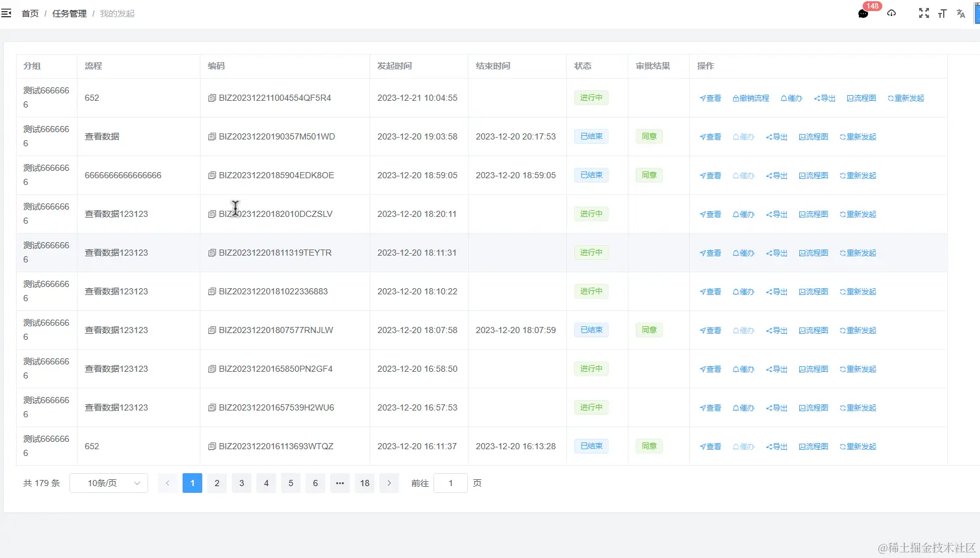Click the 共 179 条 total count

[x=42, y=483]
